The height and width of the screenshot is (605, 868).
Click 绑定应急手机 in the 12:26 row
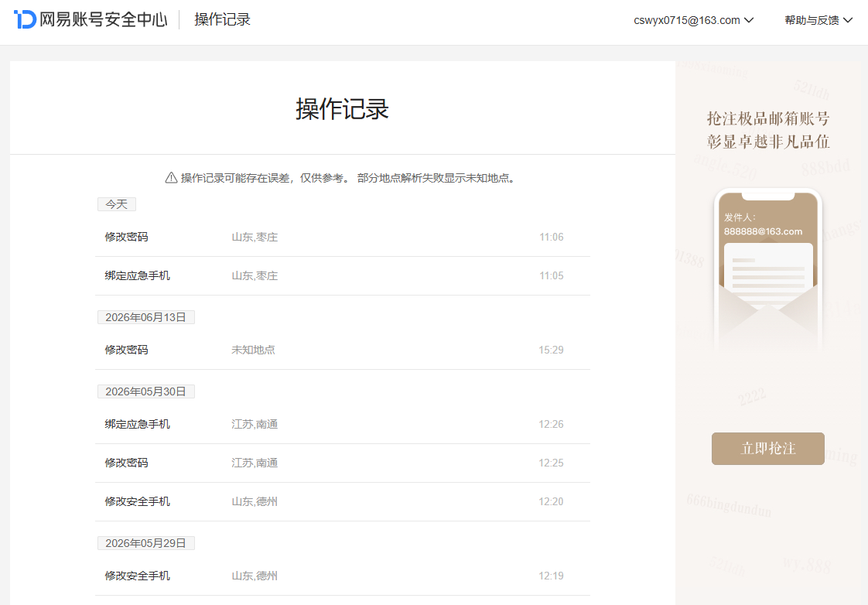[x=137, y=424]
